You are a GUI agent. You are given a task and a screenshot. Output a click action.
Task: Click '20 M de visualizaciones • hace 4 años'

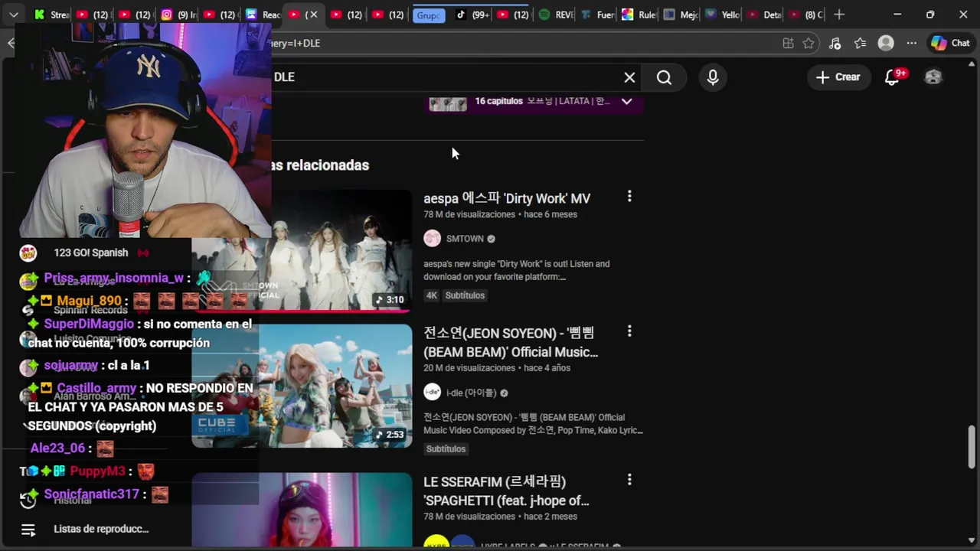497,368
